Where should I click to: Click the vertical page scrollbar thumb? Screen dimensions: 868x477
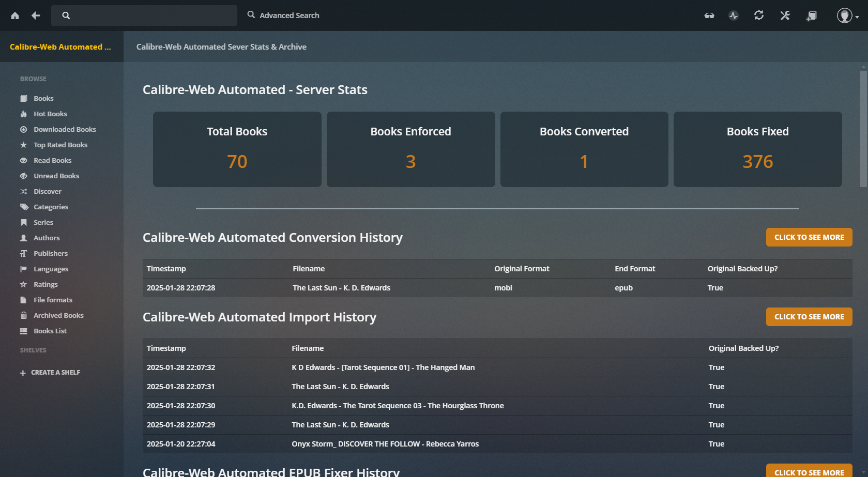[863, 128]
